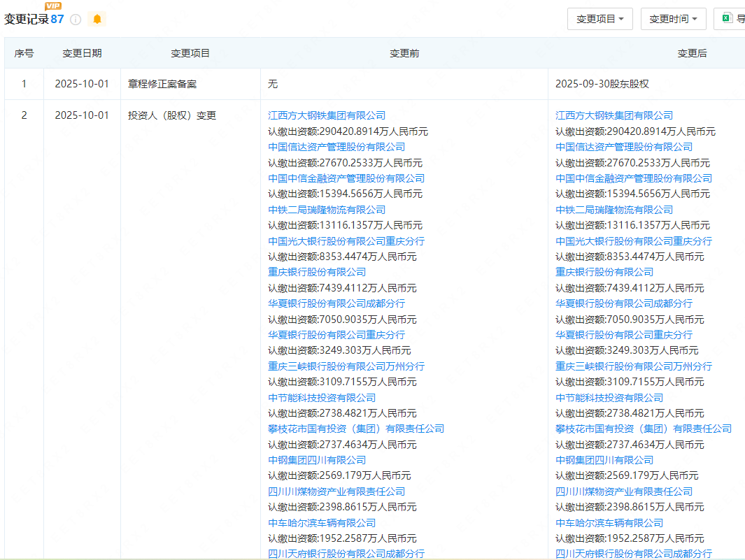Open 中国光大银行股份有限公司重庆分行 in 变更后 column
This screenshot has height=560, width=745.
(634, 240)
